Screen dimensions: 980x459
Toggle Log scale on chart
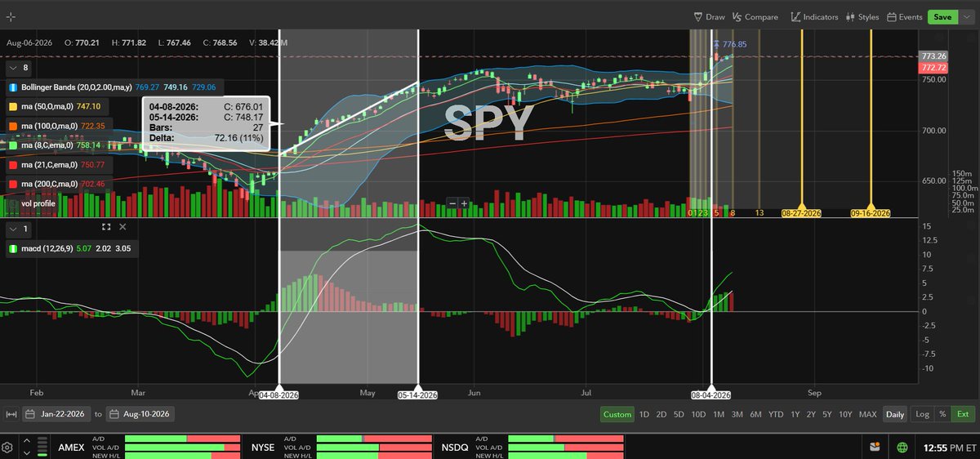[x=922, y=414]
